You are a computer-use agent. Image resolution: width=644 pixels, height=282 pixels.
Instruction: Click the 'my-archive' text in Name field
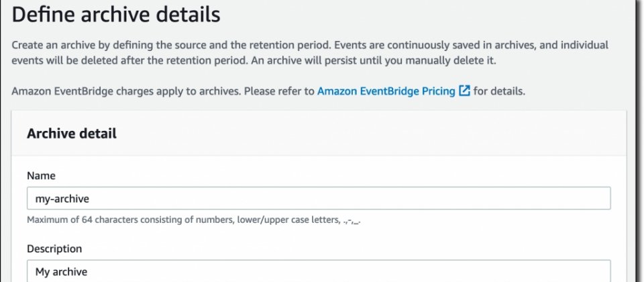pos(62,199)
